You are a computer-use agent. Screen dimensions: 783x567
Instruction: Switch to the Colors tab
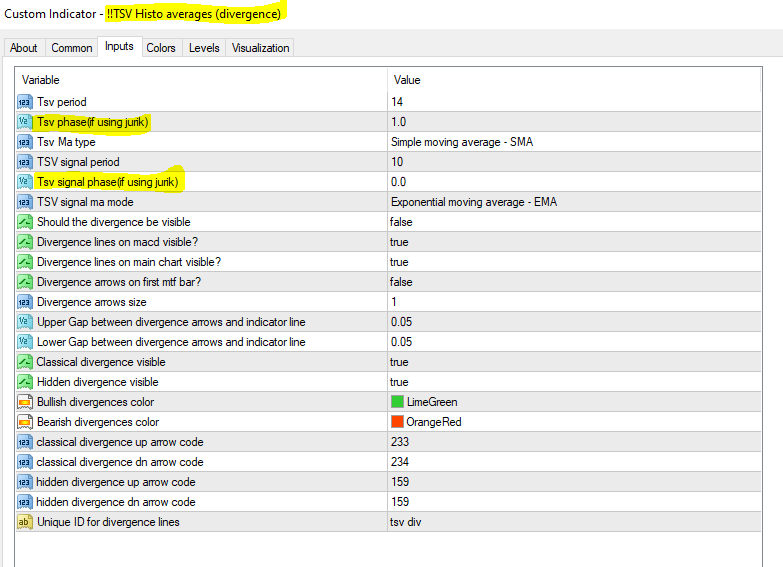point(161,48)
